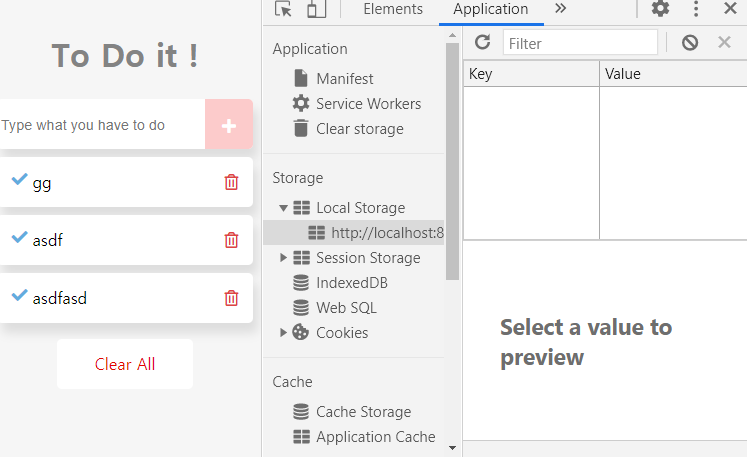Collapse the Local Storage tree node
This screenshot has height=457, width=747.
pyautogui.click(x=283, y=208)
